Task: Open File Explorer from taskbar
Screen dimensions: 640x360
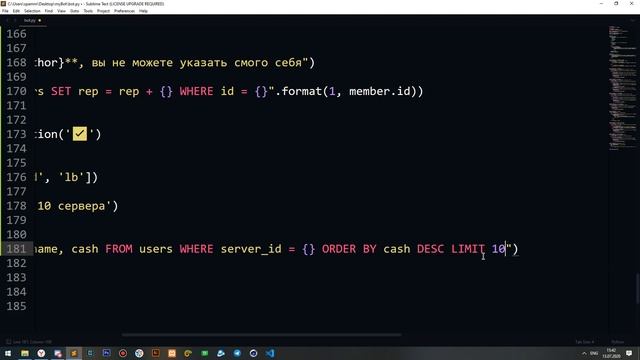Action: pyautogui.click(x=25, y=353)
